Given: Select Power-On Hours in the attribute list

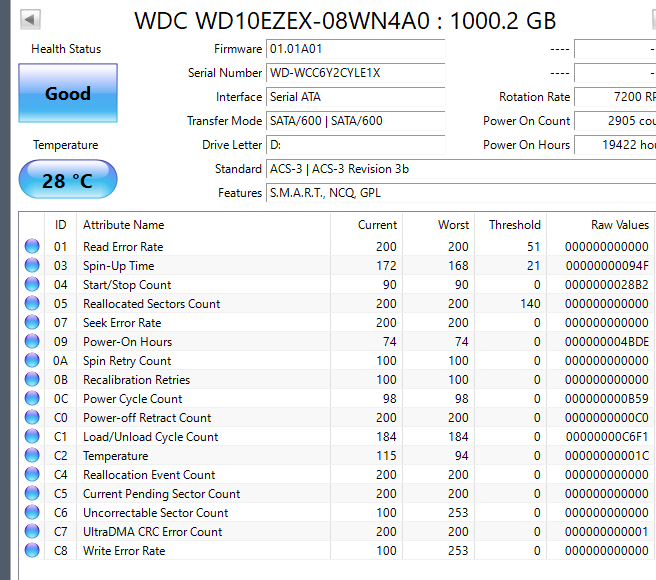Looking at the screenshot, I should 127,342.
